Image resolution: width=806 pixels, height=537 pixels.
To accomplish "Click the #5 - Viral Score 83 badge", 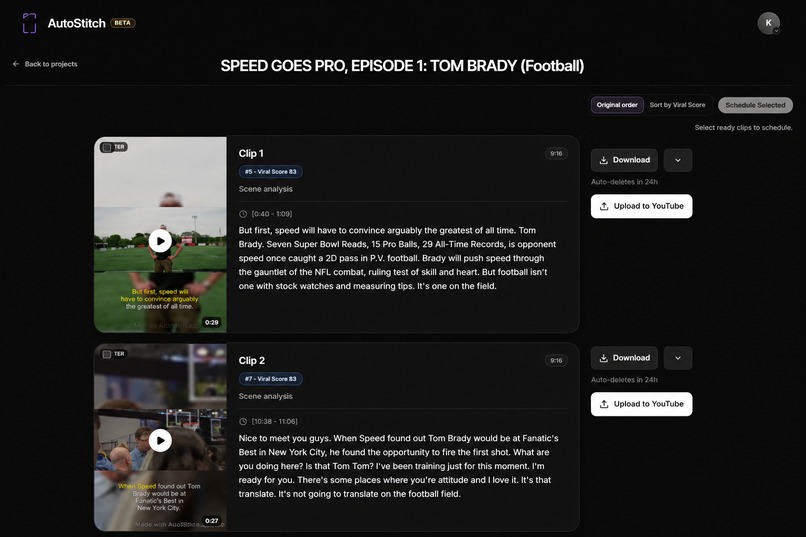I will 270,172.
